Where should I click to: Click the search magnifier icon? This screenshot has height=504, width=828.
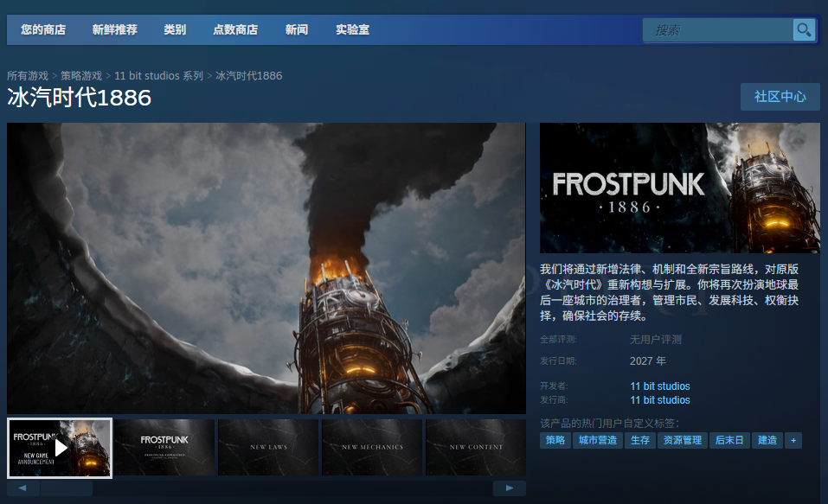click(x=804, y=30)
